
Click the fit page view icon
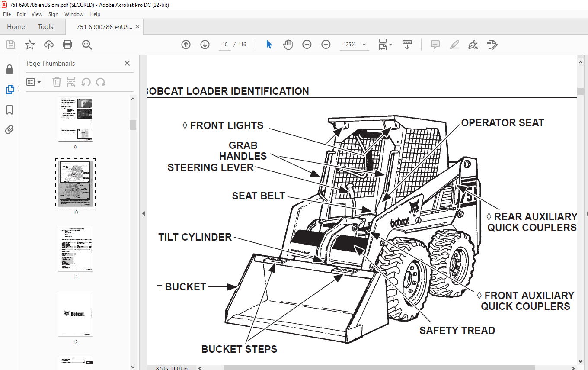coord(383,45)
